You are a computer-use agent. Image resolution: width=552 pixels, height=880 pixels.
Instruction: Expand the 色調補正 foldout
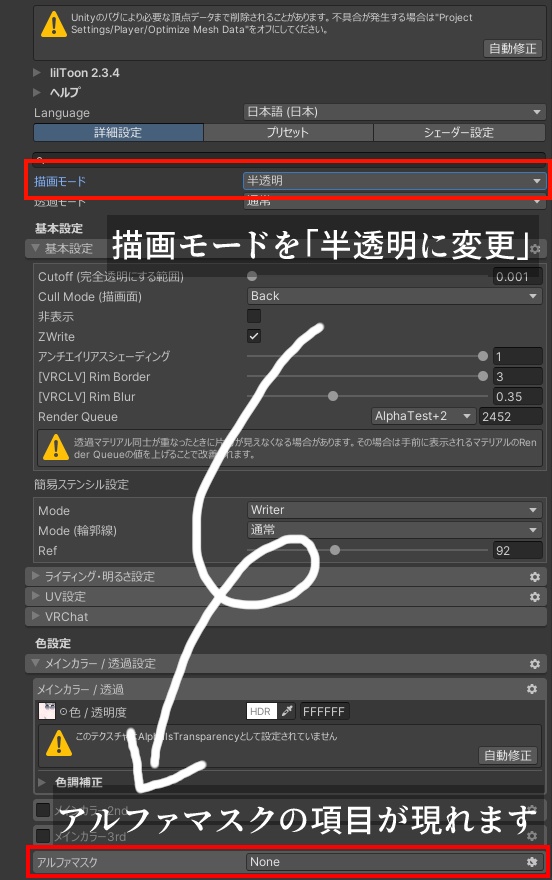click(42, 782)
